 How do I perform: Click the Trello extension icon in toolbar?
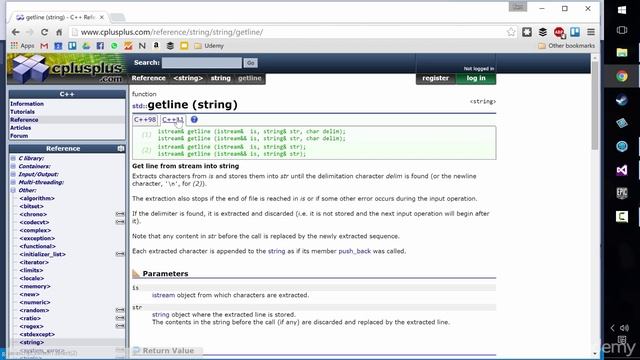coord(575,32)
